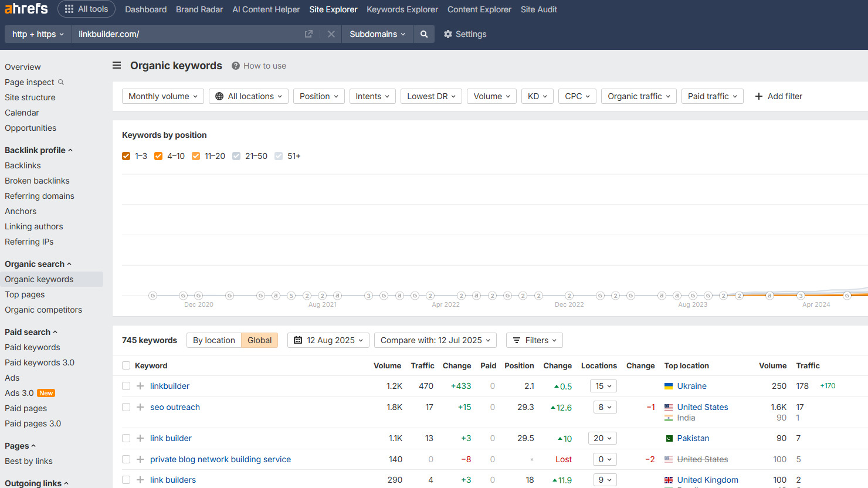Click the Pakistan flag icon
This screenshot has height=488, width=868.
tap(669, 438)
